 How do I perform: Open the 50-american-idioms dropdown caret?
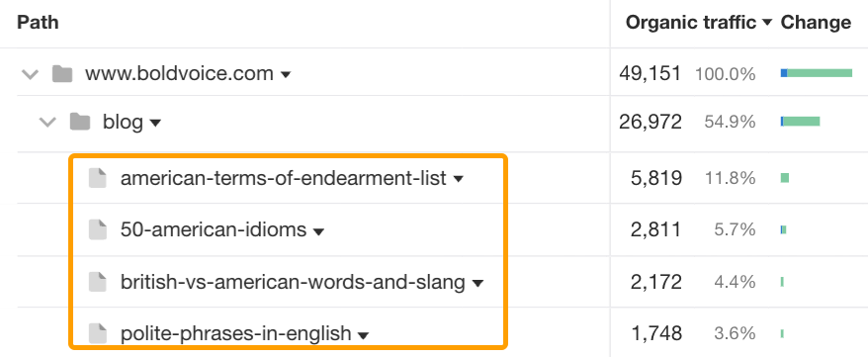(x=318, y=230)
